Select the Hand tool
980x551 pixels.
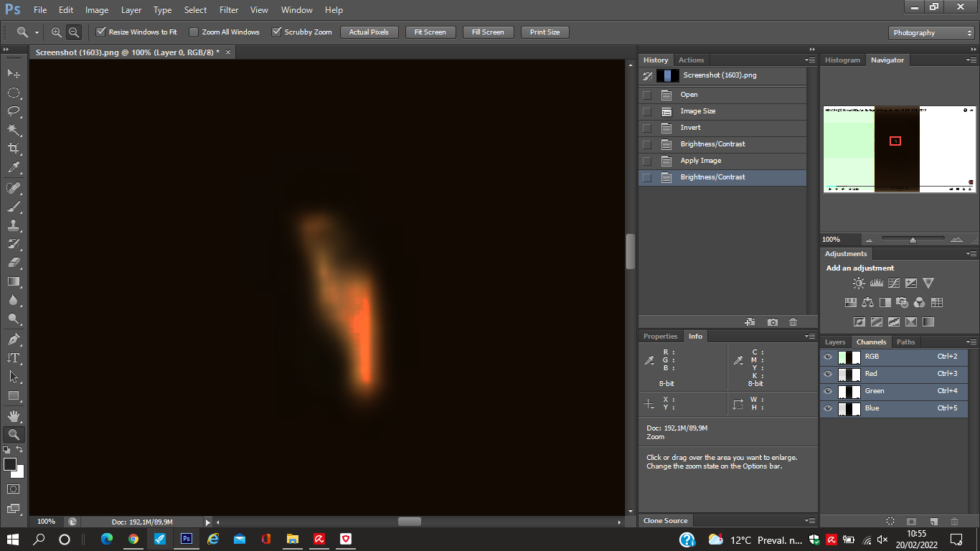click(x=13, y=415)
